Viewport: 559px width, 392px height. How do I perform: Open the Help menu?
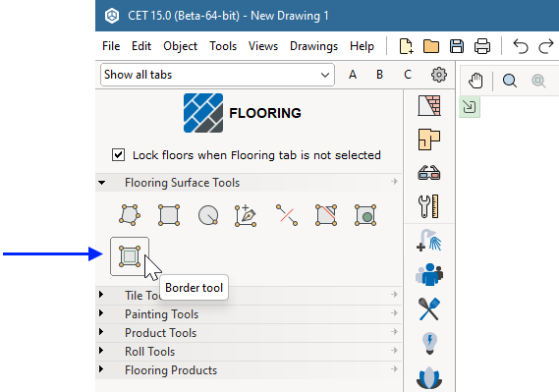362,46
